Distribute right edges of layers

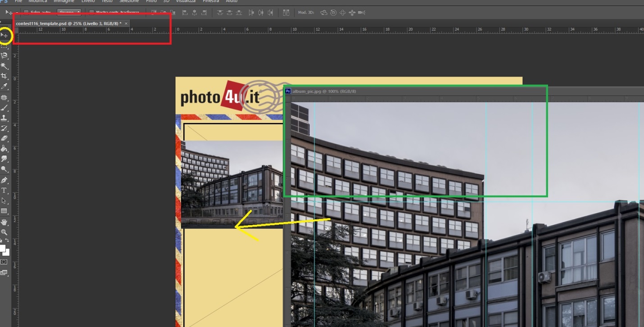tap(270, 12)
